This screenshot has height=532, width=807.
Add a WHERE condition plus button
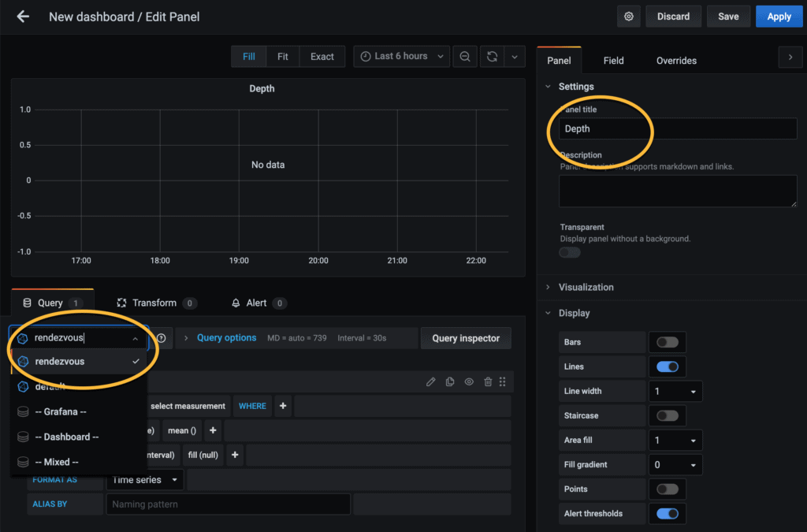point(283,406)
